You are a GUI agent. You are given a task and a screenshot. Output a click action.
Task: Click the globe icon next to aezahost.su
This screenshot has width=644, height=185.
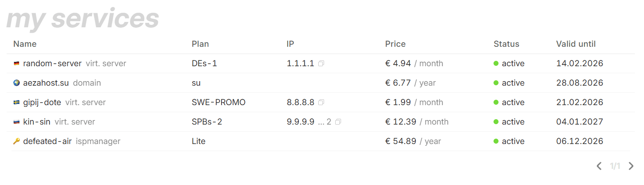(17, 83)
